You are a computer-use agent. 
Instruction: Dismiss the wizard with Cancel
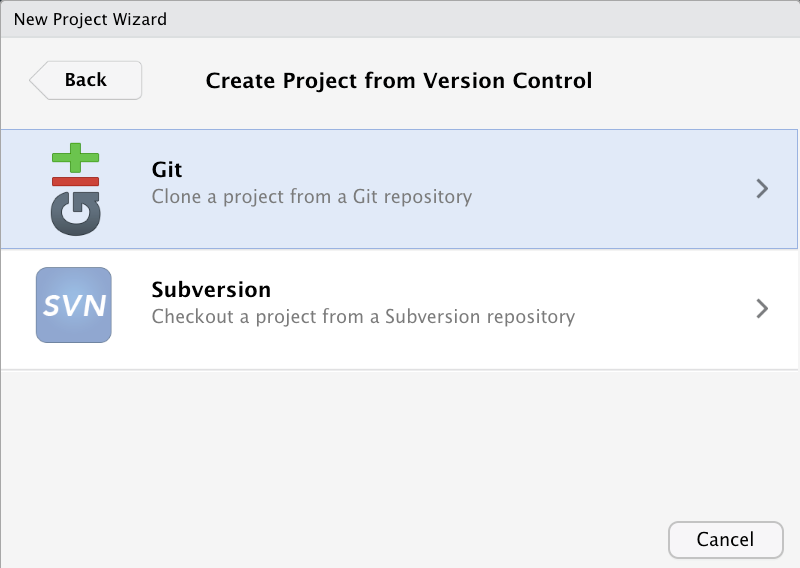tap(726, 539)
